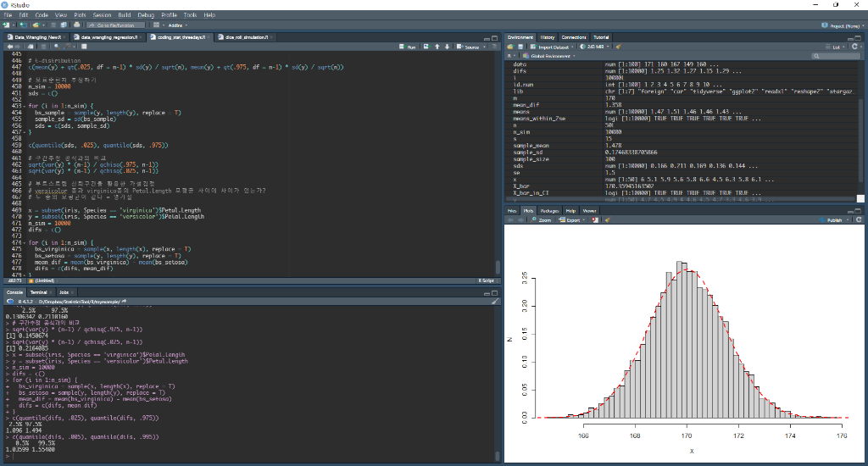Click the editor back navigation arrow
The width and height of the screenshot is (868, 466).
pos(10,47)
